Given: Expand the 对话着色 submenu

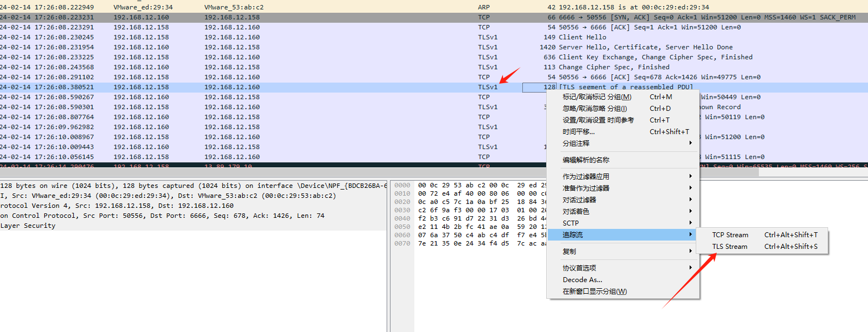Looking at the screenshot, I should (576, 211).
